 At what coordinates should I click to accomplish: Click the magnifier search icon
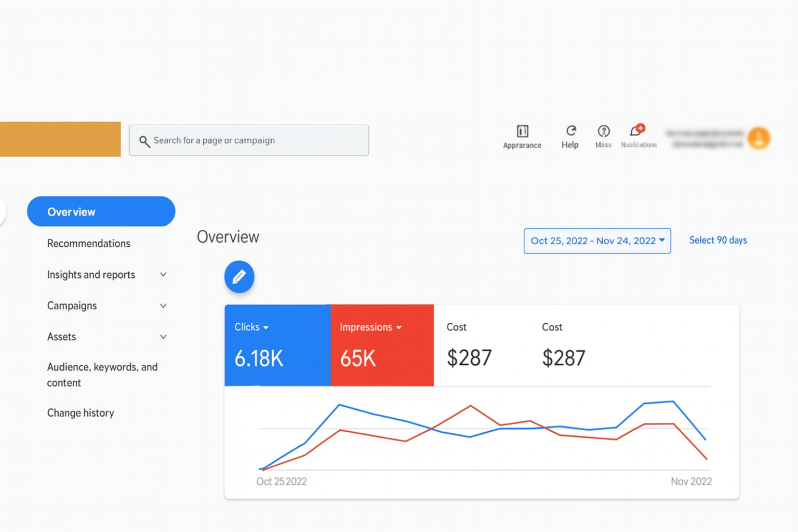[144, 141]
